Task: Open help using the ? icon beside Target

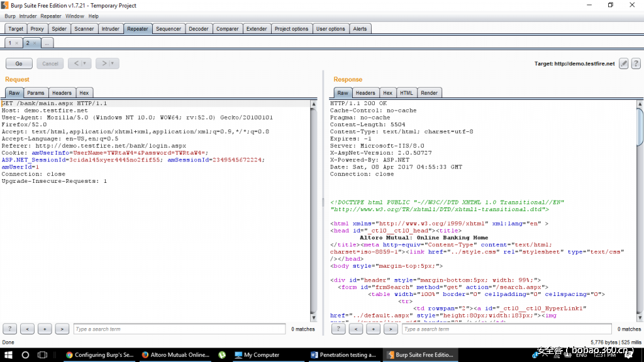Action: tap(637, 63)
